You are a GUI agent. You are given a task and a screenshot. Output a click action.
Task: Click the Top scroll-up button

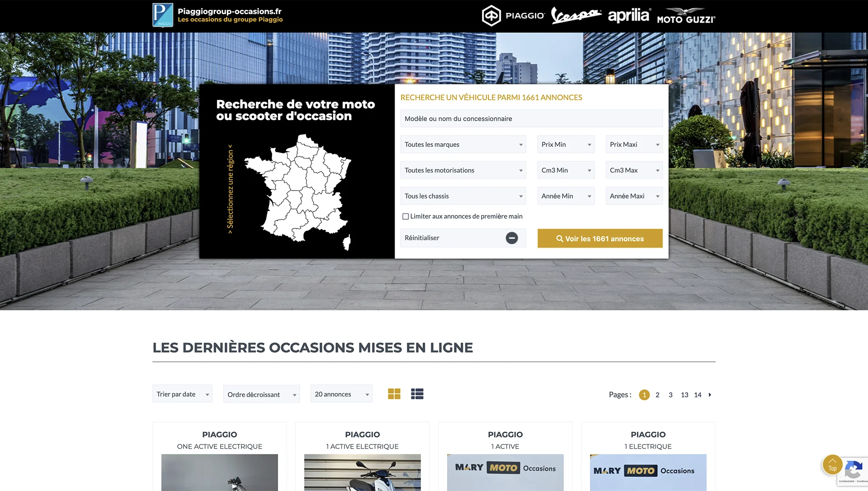tap(832, 465)
